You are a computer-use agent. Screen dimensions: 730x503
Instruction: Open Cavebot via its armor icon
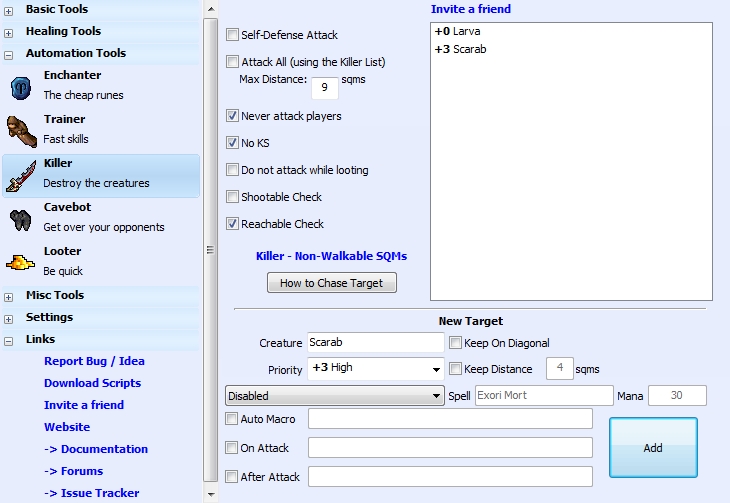(22, 218)
